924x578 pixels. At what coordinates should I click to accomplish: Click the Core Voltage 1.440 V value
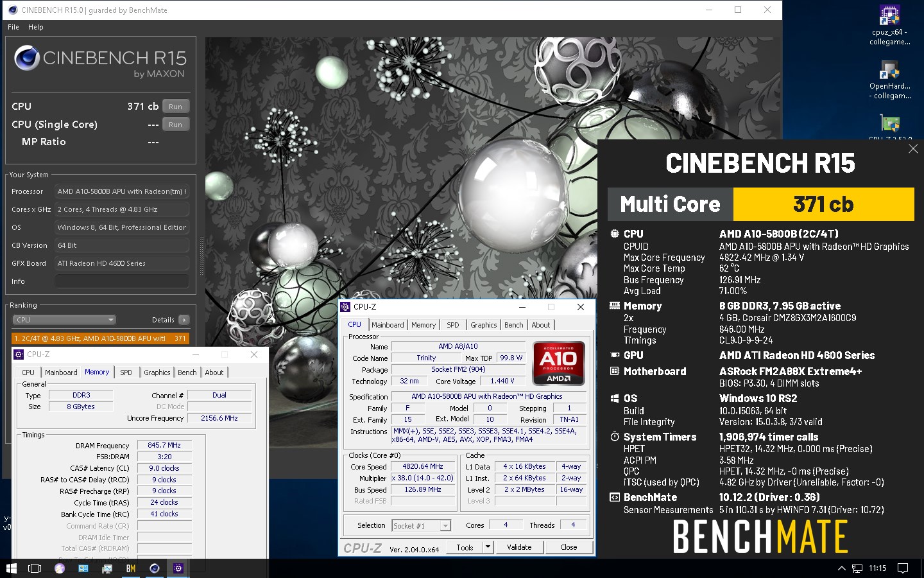[x=502, y=381]
